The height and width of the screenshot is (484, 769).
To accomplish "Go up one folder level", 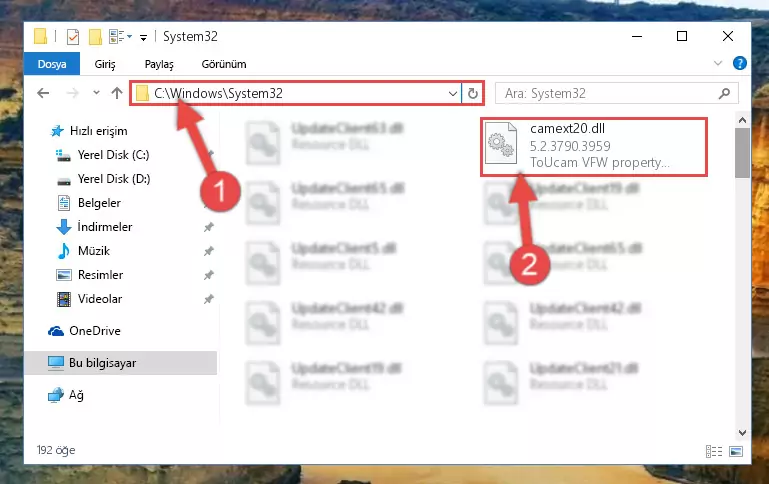I will pos(117,93).
